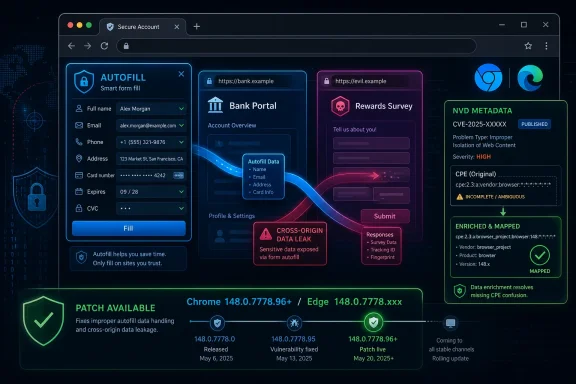
Task: Click the CVE-2025-XXXXX identifier
Action: tap(479, 124)
